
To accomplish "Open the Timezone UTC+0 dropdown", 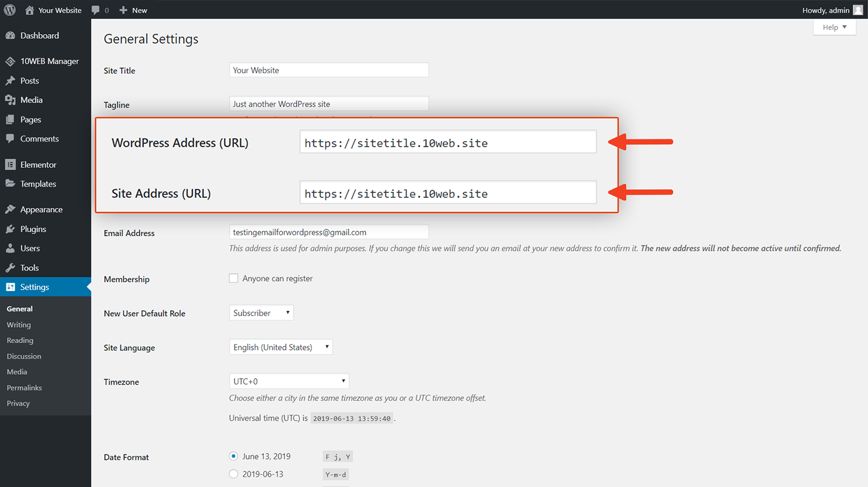I will tap(289, 381).
